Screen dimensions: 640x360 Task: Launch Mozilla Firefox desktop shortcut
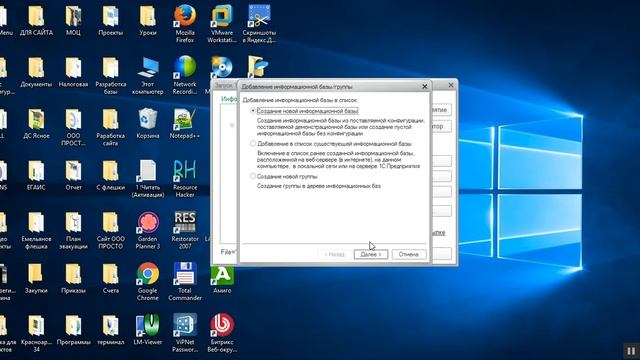click(185, 16)
